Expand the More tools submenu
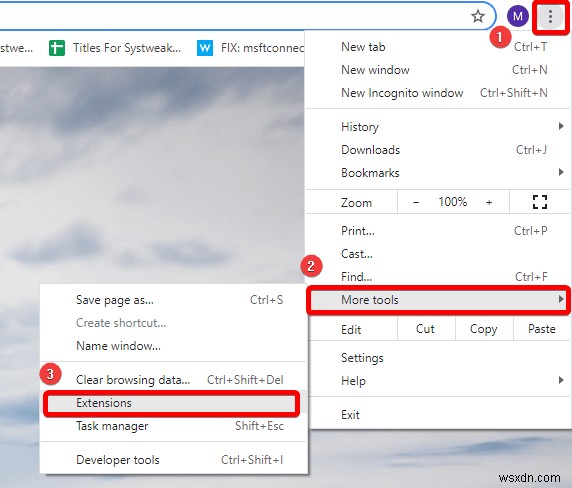Image resolution: width=572 pixels, height=488 pixels. tap(438, 300)
